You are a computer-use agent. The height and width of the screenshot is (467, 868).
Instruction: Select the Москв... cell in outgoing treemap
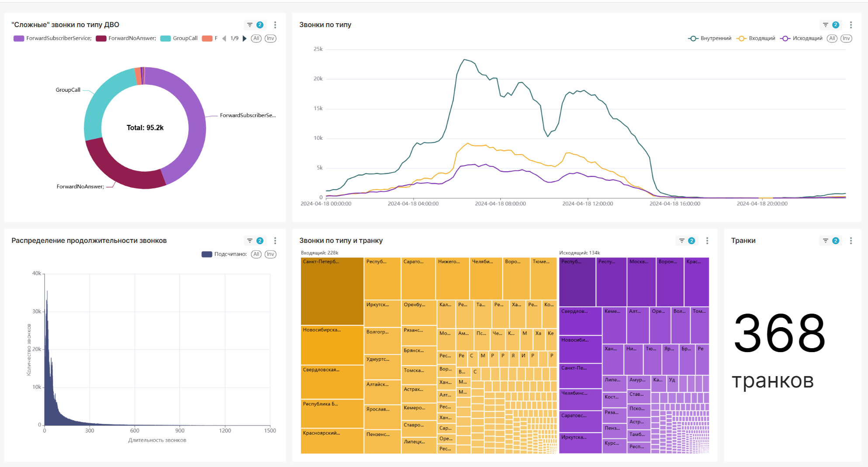tap(641, 282)
